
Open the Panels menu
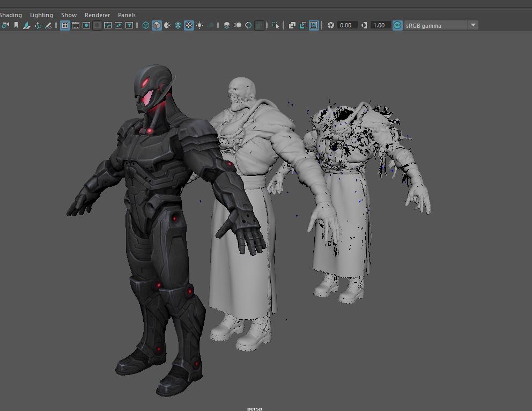127,15
